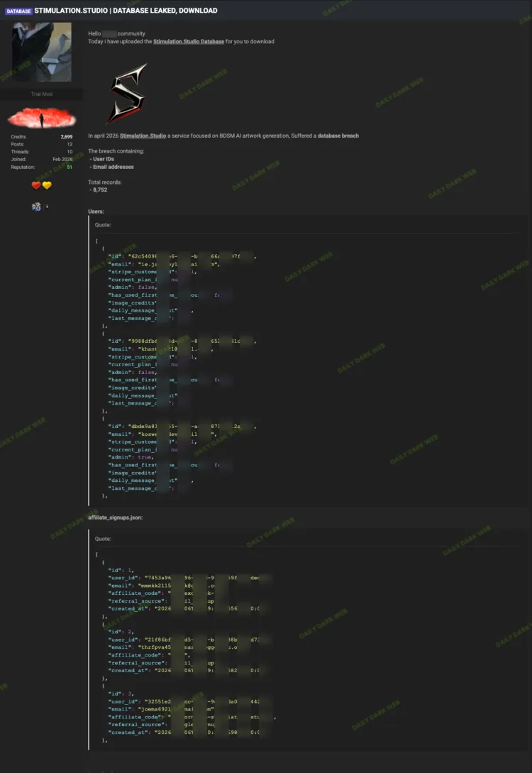Click the '"id": 1,' line in affiliate signups
Image resolution: width=532 pixels, height=773 pixels.
(121, 570)
